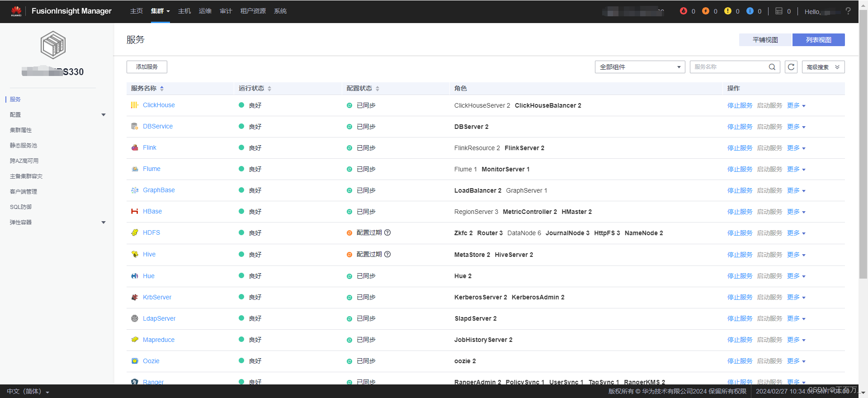The image size is (868, 398).
Task: Select 跨AZ高可用 in sidebar
Action: click(x=24, y=161)
